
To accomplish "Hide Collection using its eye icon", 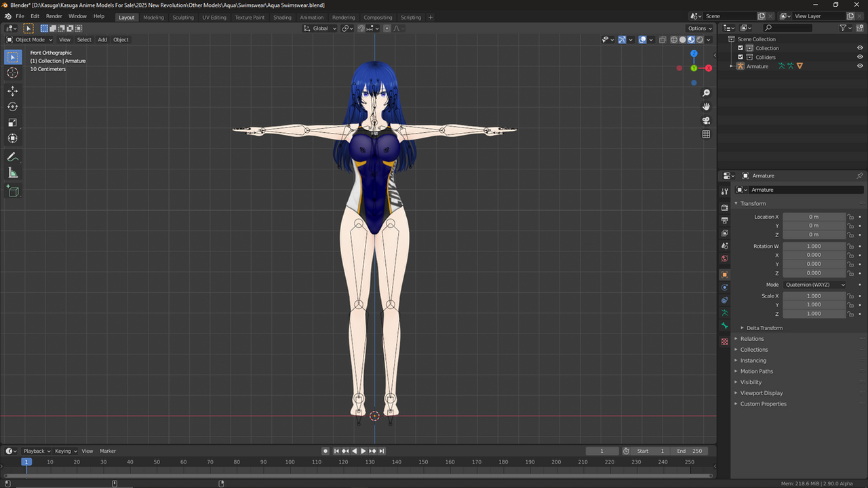I will click(860, 48).
